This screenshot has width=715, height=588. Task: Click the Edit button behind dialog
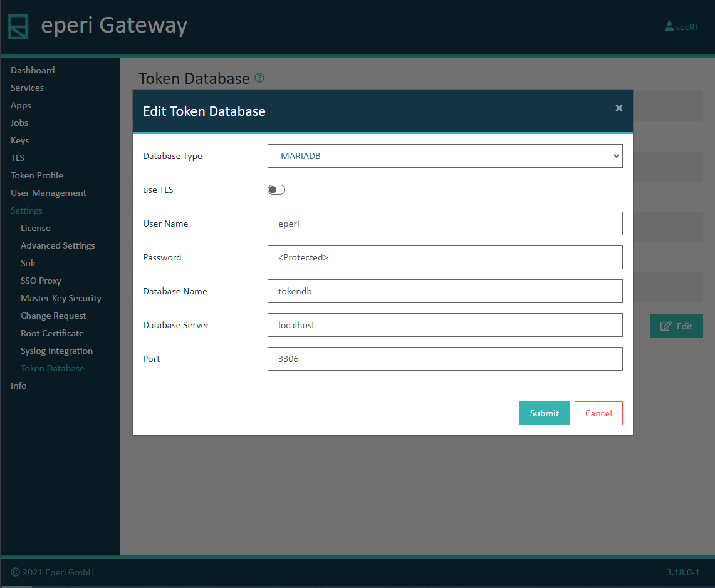coord(676,326)
